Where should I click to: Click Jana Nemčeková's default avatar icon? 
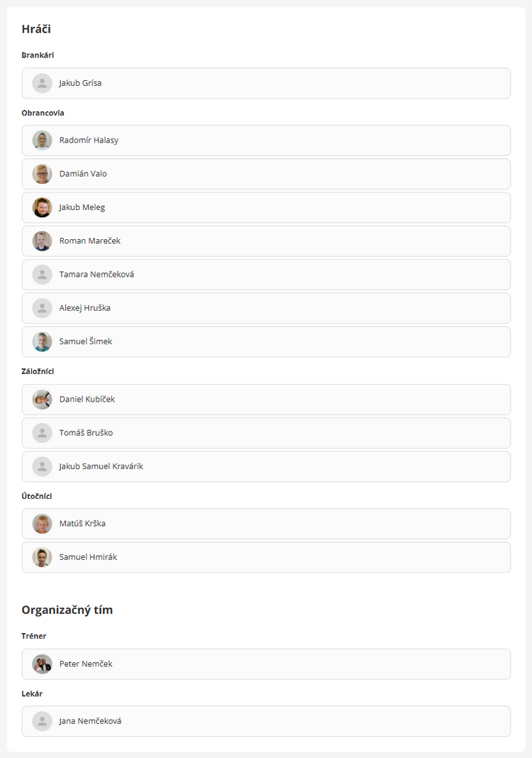tap(42, 721)
